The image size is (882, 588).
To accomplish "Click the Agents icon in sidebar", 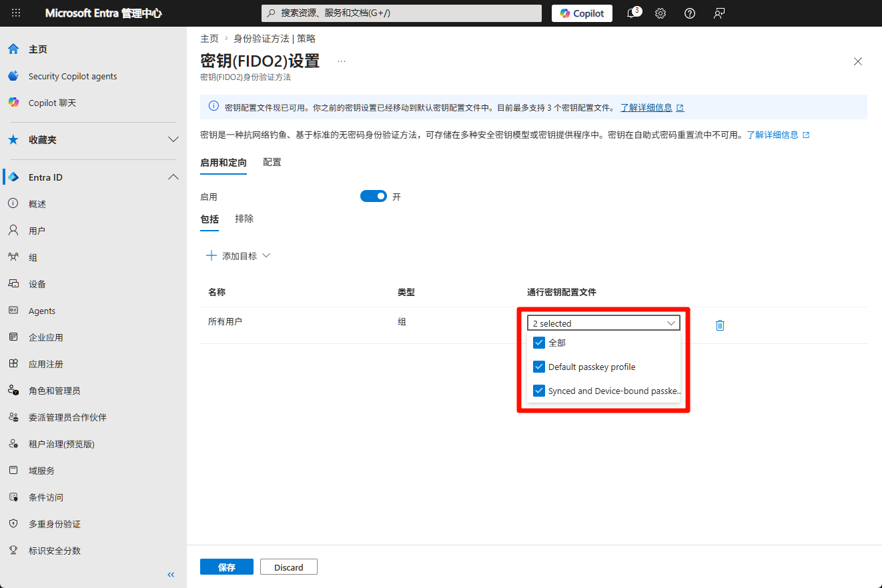I will 13,311.
